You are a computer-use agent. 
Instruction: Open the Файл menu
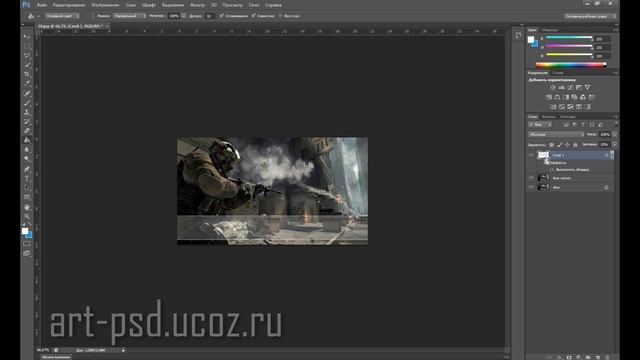pos(42,5)
